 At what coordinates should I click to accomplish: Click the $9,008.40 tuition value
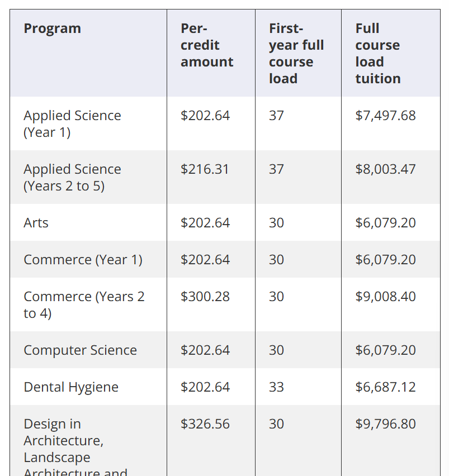point(385,297)
